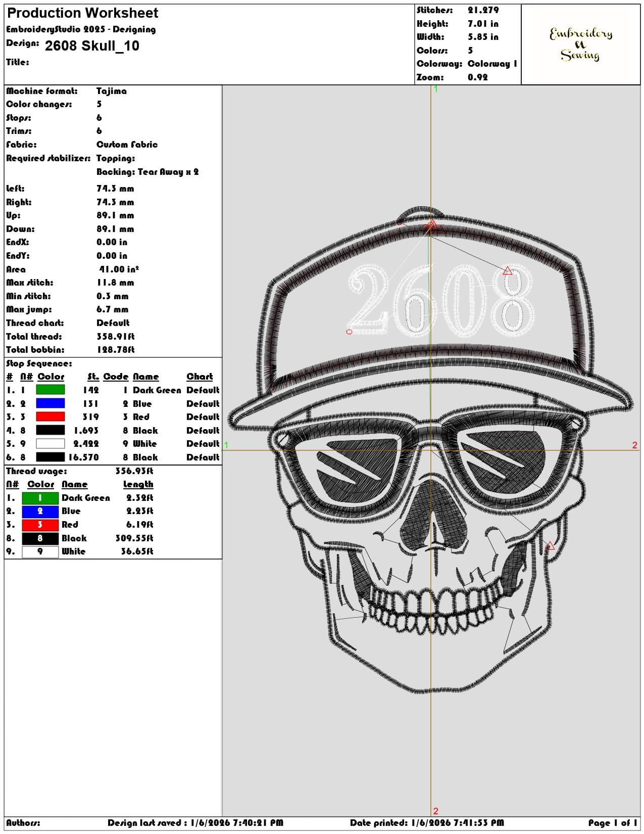
Task: Click the Embroidery N Sewing logo
Action: click(581, 44)
